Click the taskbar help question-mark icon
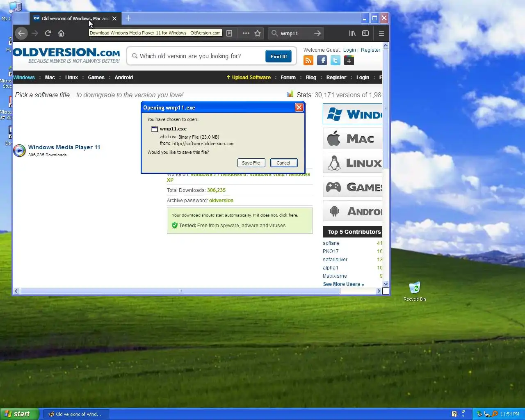Screen dimensions: 525x420 coord(454,414)
